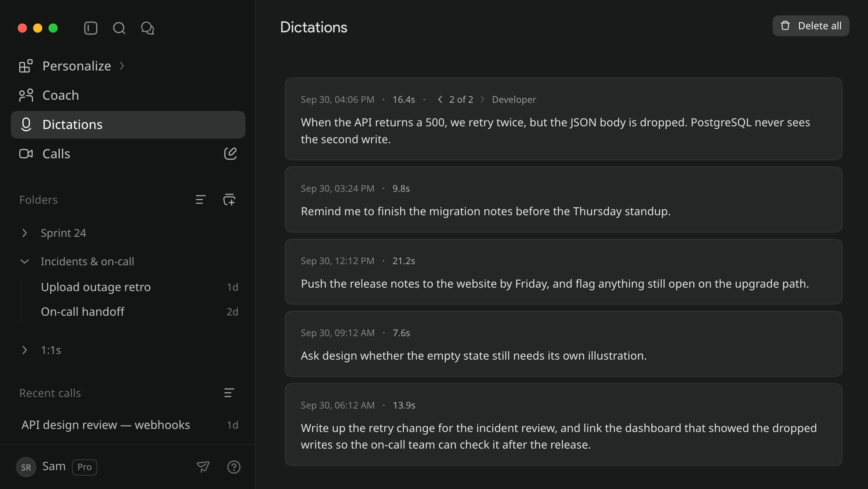The width and height of the screenshot is (868, 489).
Task: Click the Recent calls heading
Action: coord(50,393)
